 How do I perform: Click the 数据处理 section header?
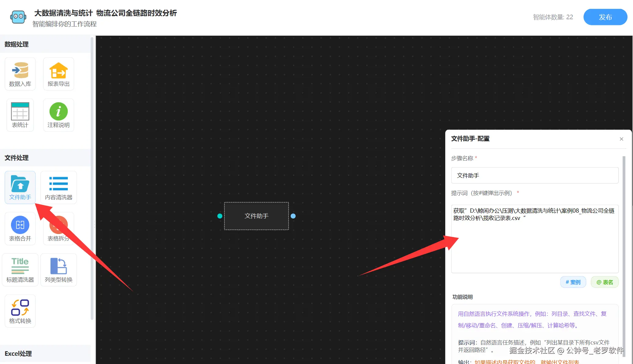pos(45,44)
